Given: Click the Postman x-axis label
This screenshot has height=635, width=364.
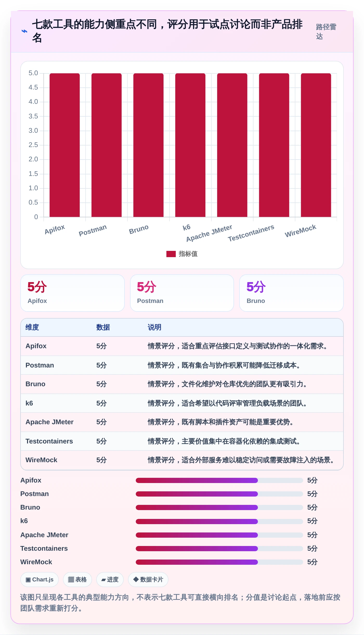Looking at the screenshot, I should [93, 230].
